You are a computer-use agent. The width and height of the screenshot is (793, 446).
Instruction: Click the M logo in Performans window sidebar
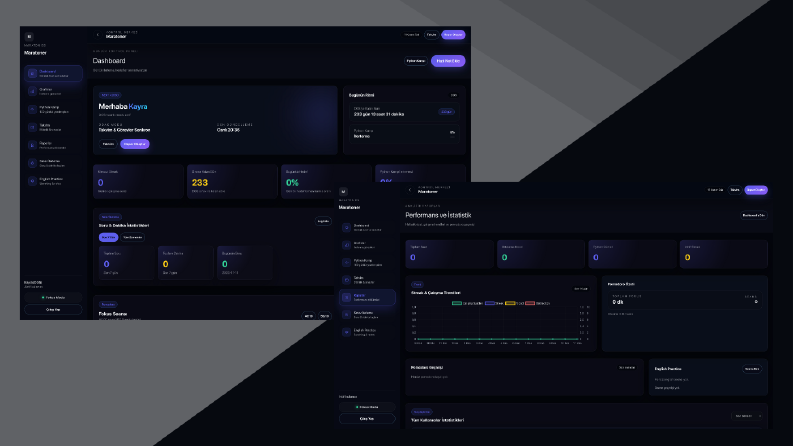point(343,192)
